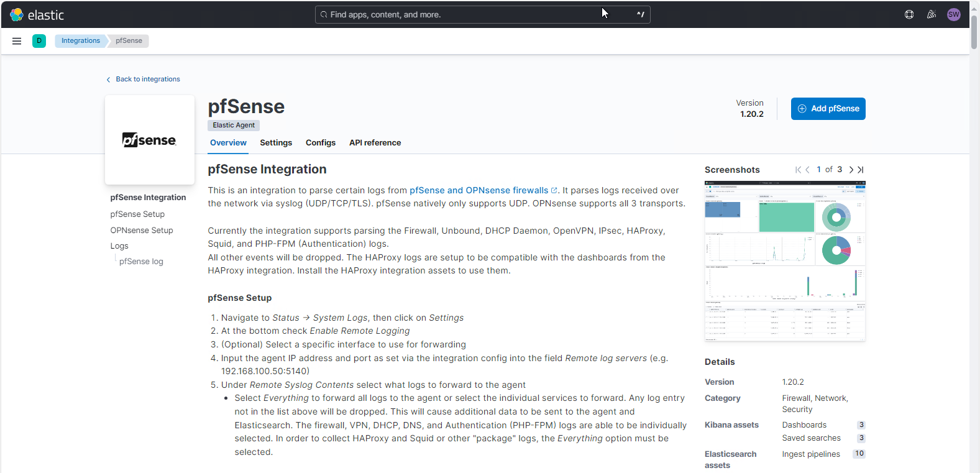The height and width of the screenshot is (473, 980).
Task: Jump to pfSense Setup section in sidebar
Action: (x=137, y=214)
